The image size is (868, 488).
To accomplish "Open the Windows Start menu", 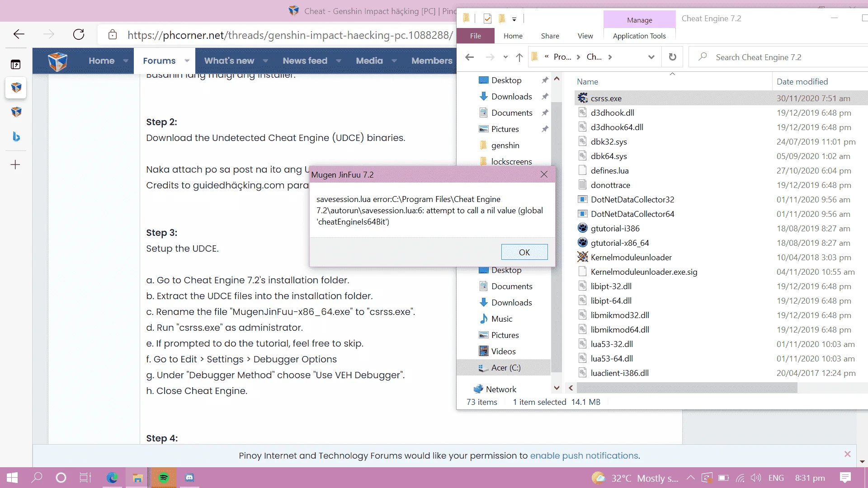I will click(x=12, y=478).
